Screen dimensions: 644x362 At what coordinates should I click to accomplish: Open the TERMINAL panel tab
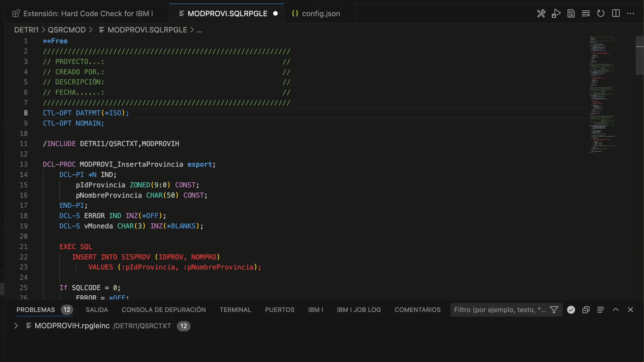235,310
